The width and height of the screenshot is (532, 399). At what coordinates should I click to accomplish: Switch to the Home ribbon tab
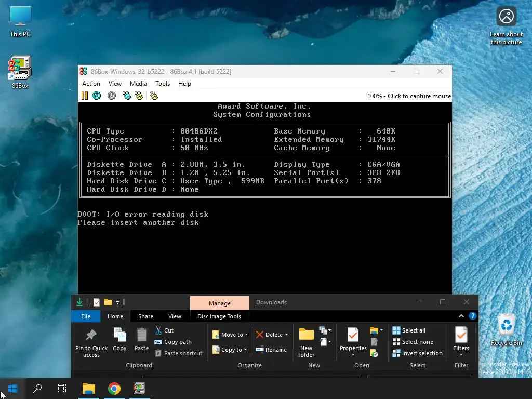coord(115,316)
